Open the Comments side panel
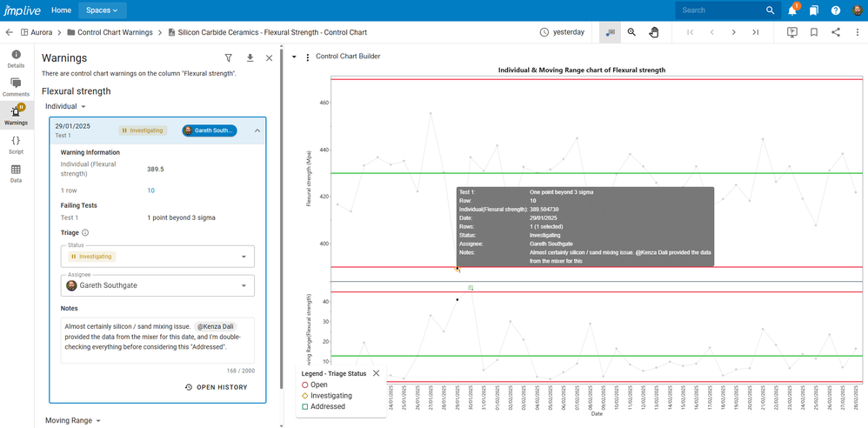Image resolution: width=868 pixels, height=428 pixels. coord(16,86)
